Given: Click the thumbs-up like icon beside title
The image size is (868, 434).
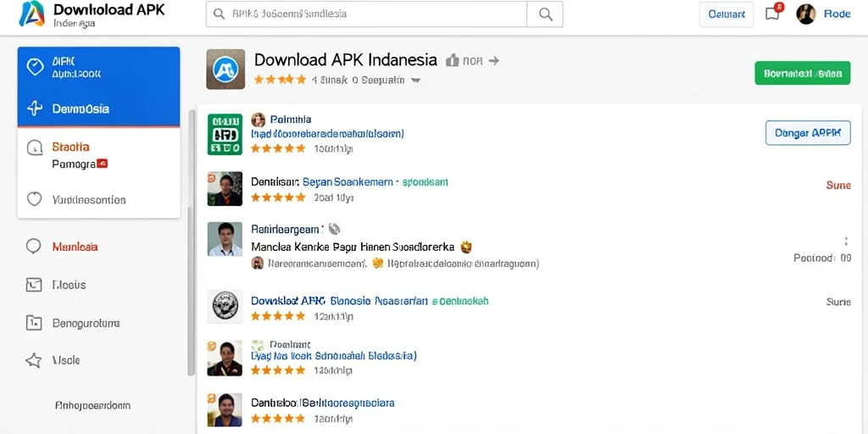Looking at the screenshot, I should point(453,60).
